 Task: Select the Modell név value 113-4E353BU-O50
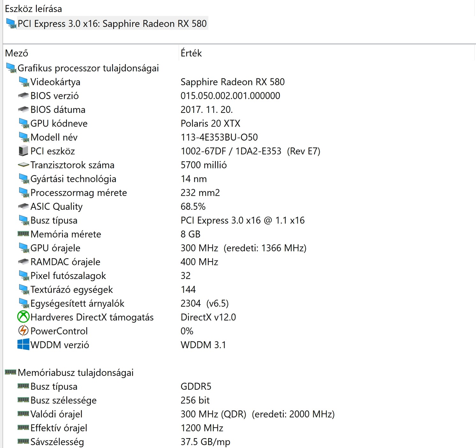[219, 137]
